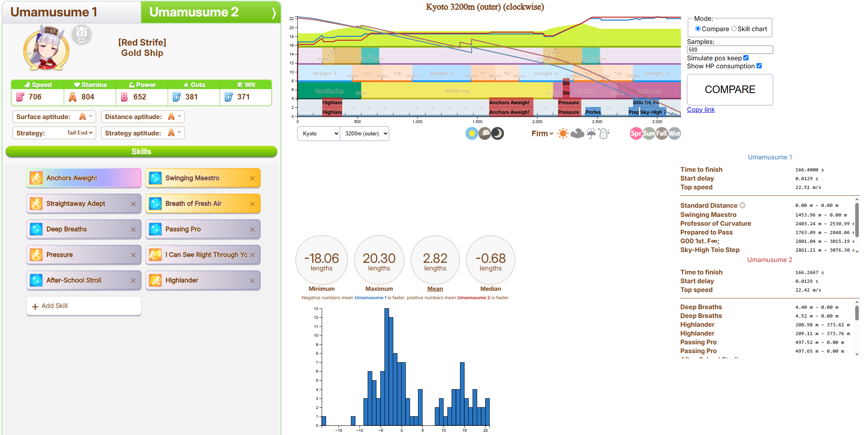
Task: Click the Wit stat value 371
Action: pyautogui.click(x=243, y=97)
